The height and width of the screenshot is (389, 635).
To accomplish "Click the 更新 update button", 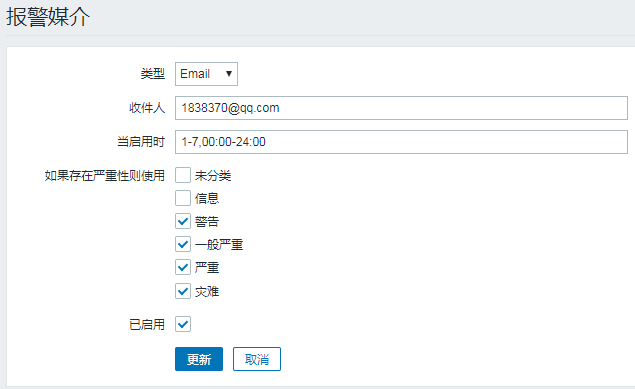I will [x=199, y=359].
